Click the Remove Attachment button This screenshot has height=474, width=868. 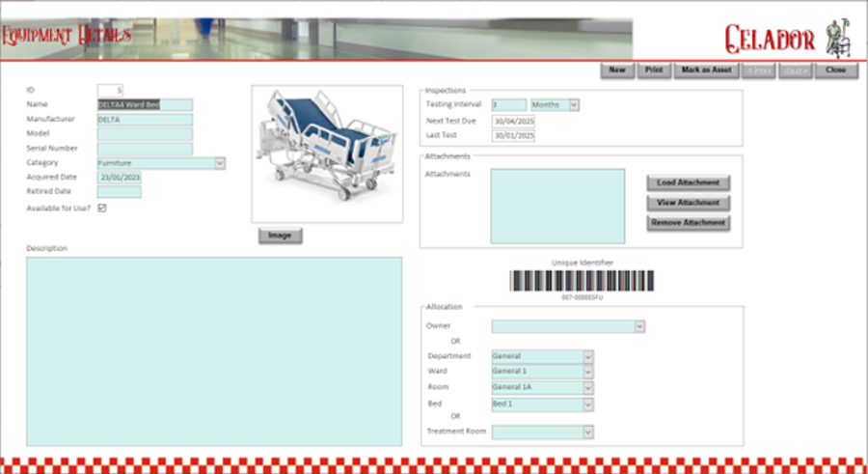click(689, 223)
